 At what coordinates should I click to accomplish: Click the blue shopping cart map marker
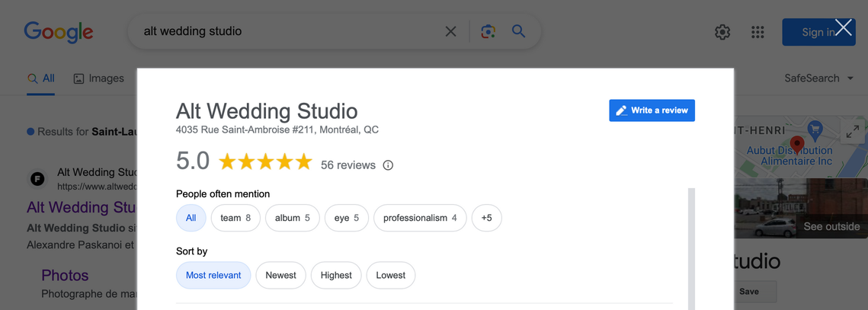(x=815, y=129)
